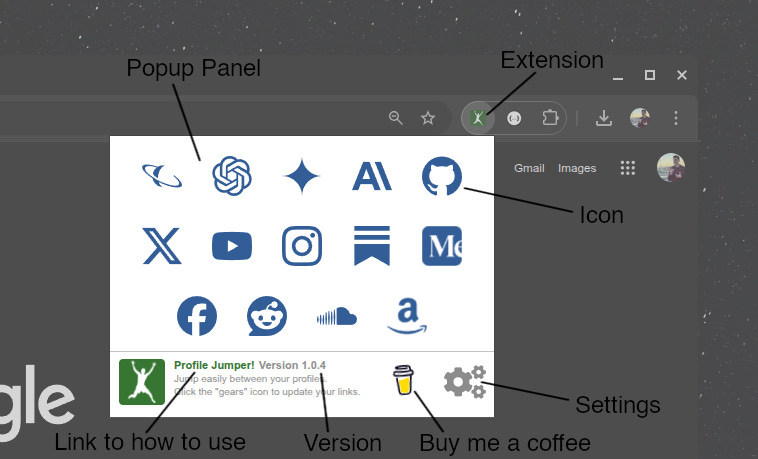This screenshot has width=758, height=459.
Task: Bookmark this page with the star icon
Action: 428,118
